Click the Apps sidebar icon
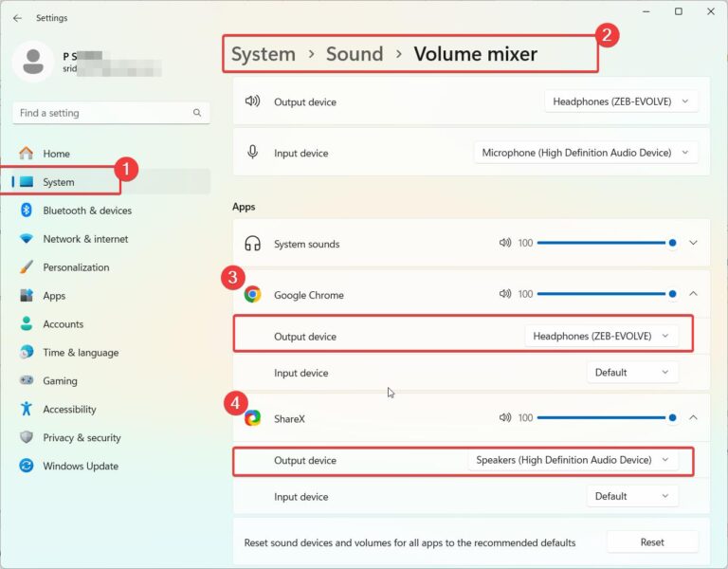The image size is (728, 569). coord(27,296)
